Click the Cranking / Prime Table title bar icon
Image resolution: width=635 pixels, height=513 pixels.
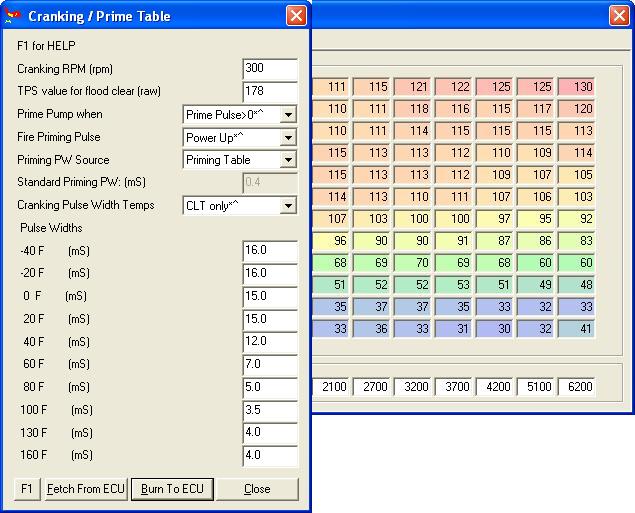pyautogui.click(x=13, y=16)
